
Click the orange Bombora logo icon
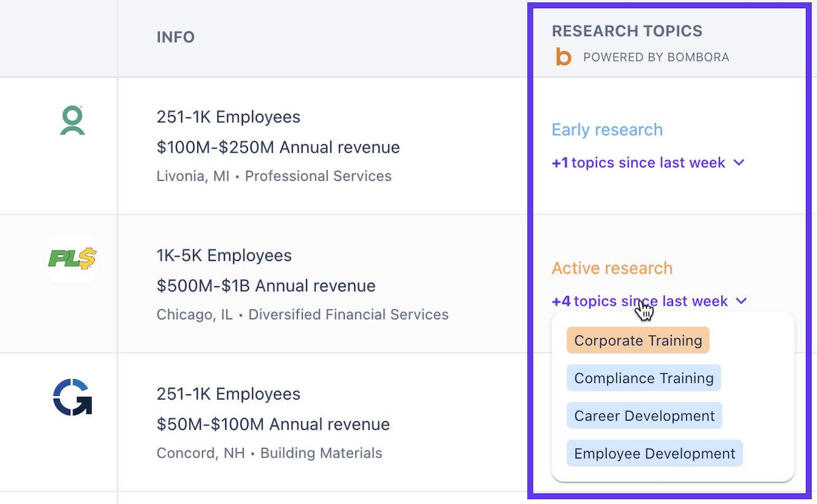click(564, 57)
